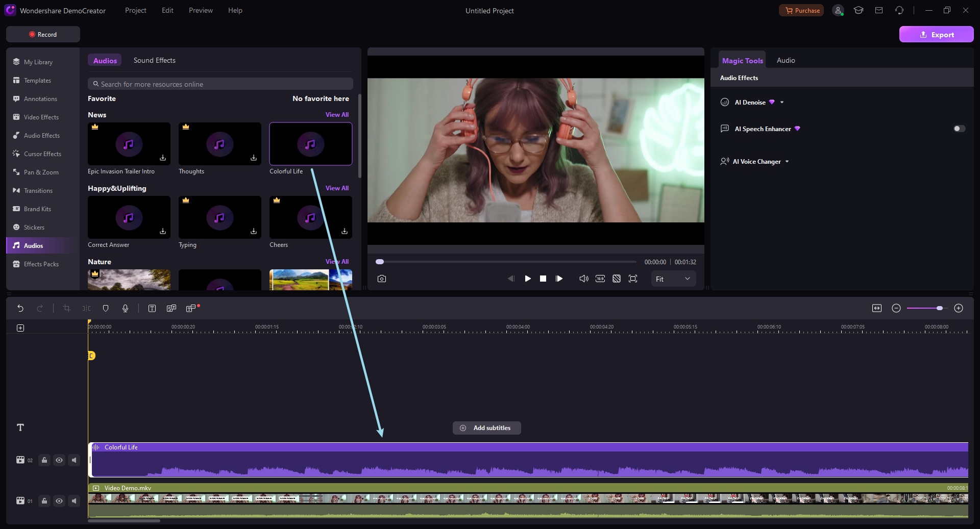The height and width of the screenshot is (529, 980).
Task: Click the snapshot camera icon under preview
Action: click(x=382, y=279)
